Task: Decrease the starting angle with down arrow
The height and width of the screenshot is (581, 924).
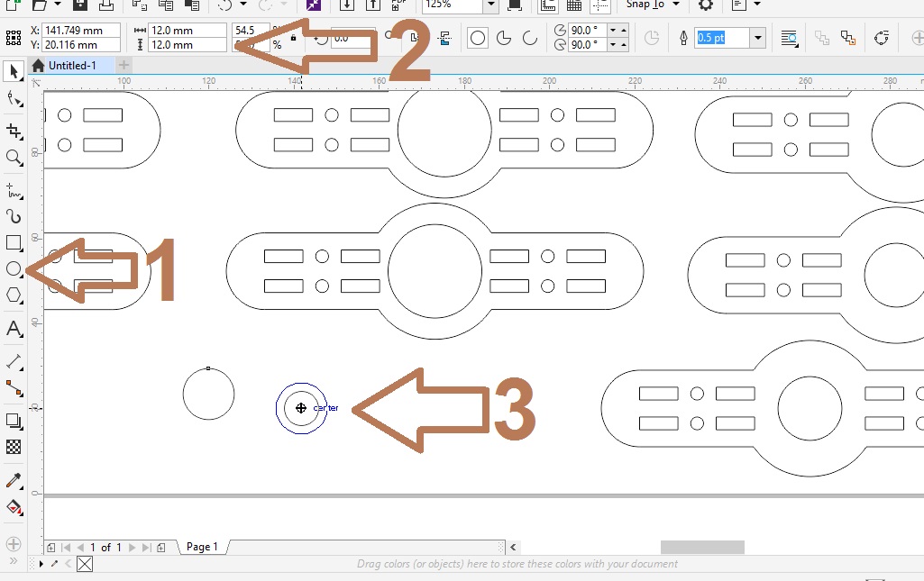Action: 614,30
